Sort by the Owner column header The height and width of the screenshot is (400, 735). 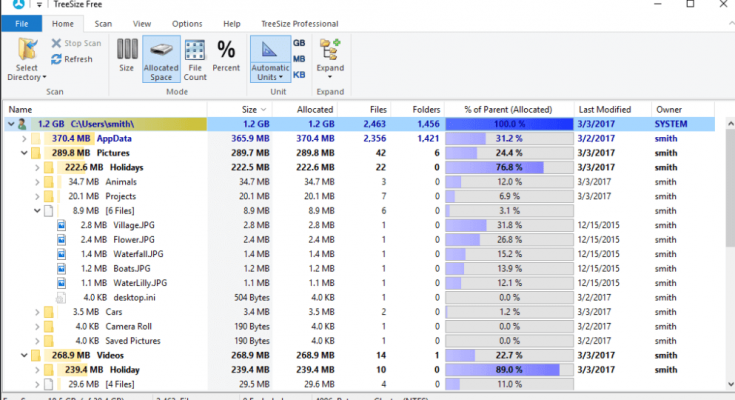point(682,110)
